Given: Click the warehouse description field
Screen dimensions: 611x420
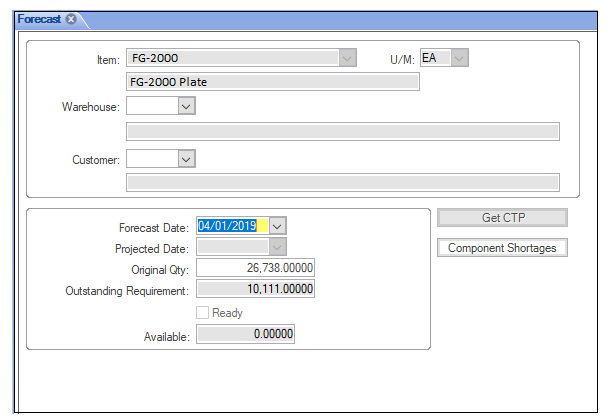Looking at the screenshot, I should click(x=343, y=132).
